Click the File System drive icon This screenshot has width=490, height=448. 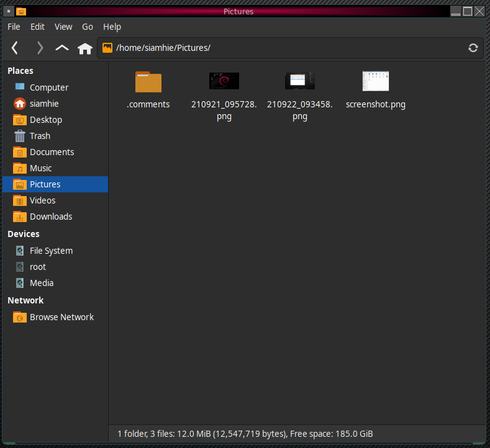click(20, 251)
